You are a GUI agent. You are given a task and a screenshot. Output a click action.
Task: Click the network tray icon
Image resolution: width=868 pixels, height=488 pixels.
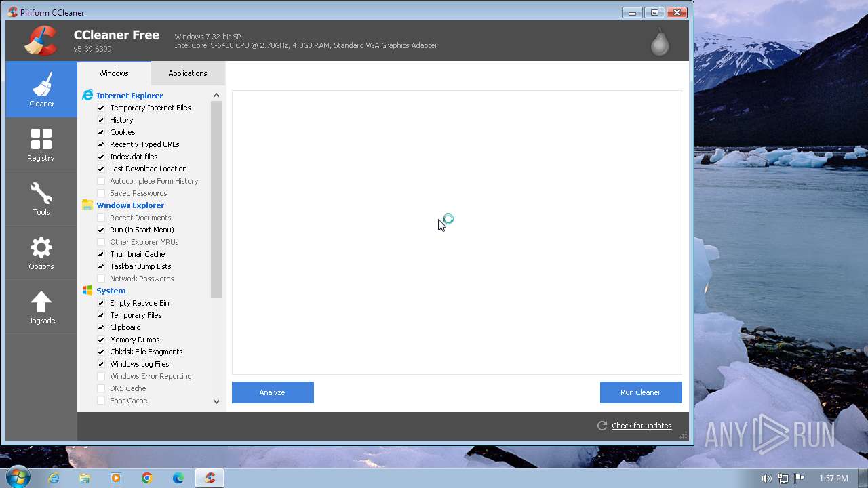(783, 479)
